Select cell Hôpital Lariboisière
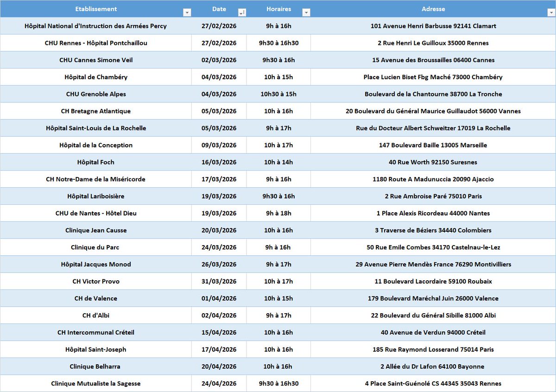 (x=96, y=196)
